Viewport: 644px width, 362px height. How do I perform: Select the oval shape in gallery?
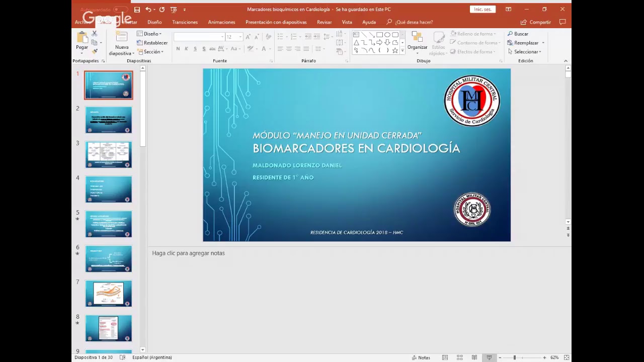387,35
